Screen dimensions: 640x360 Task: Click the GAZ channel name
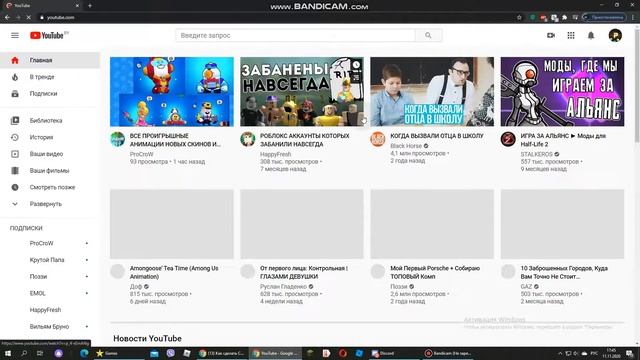point(527,287)
